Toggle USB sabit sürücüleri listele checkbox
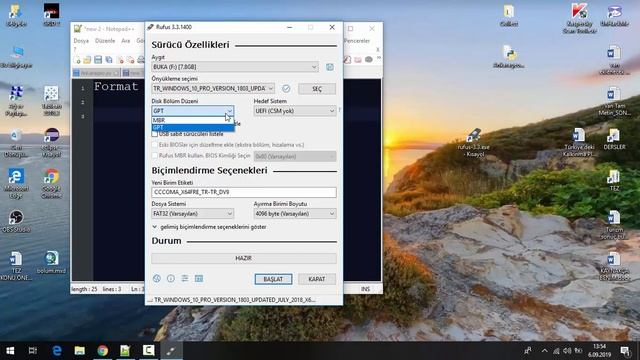This screenshot has height=360, width=640. pyautogui.click(x=155, y=134)
